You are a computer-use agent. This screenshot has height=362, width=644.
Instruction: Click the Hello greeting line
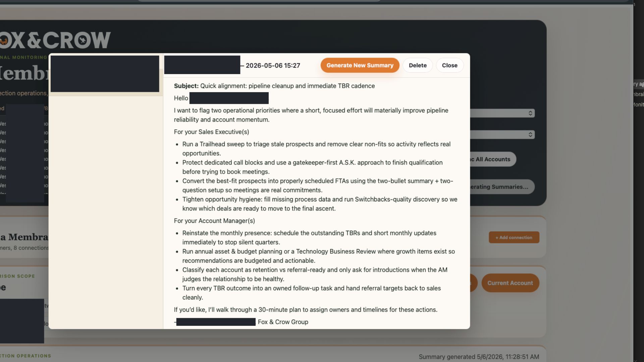point(221,98)
